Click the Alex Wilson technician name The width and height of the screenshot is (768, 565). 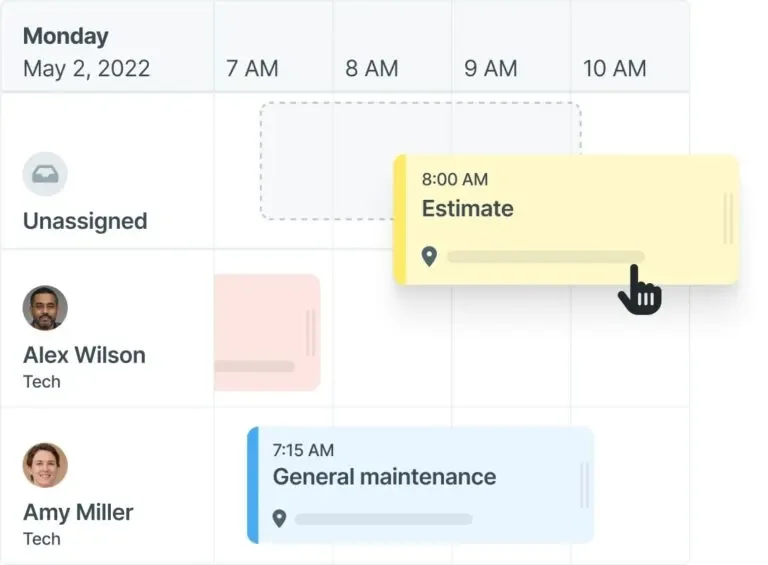[x=84, y=355]
